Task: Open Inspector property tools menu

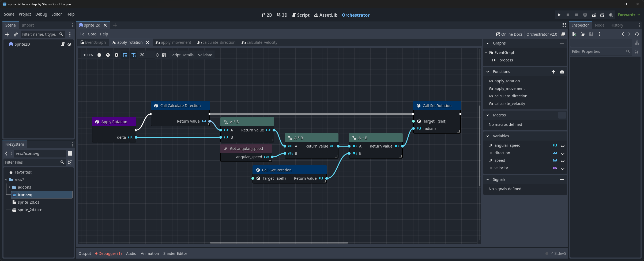Action: click(637, 52)
